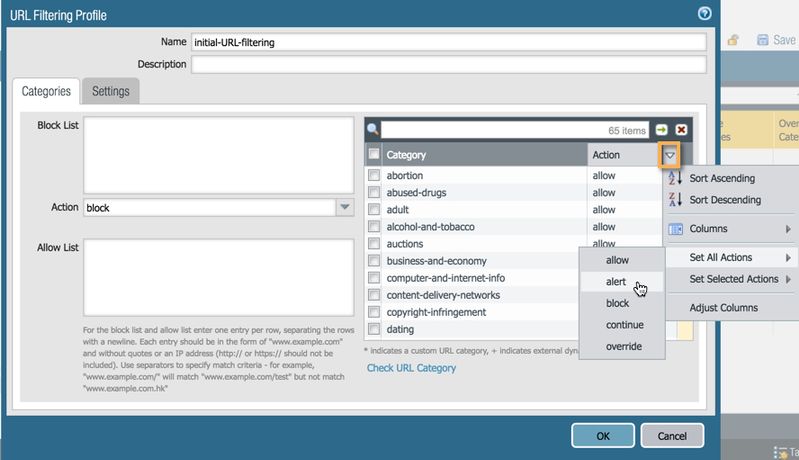Check the abortion category checkbox

point(374,175)
